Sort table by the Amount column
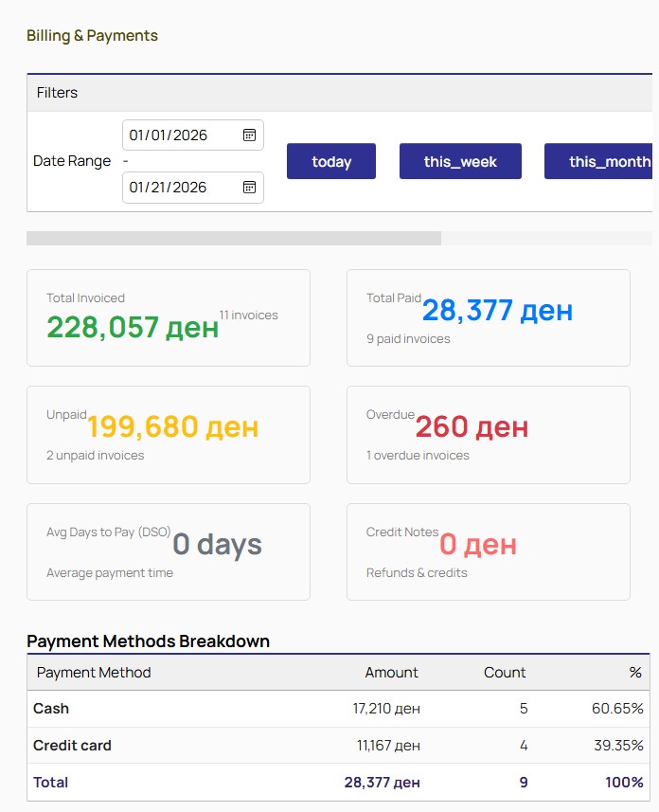The image size is (659, 812). point(392,673)
